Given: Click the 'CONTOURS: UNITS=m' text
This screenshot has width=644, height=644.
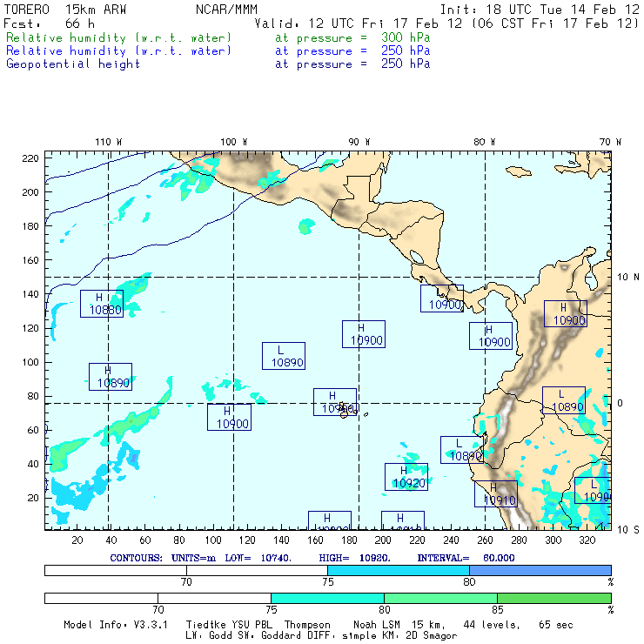Looking at the screenshot, I should tap(163, 558).
